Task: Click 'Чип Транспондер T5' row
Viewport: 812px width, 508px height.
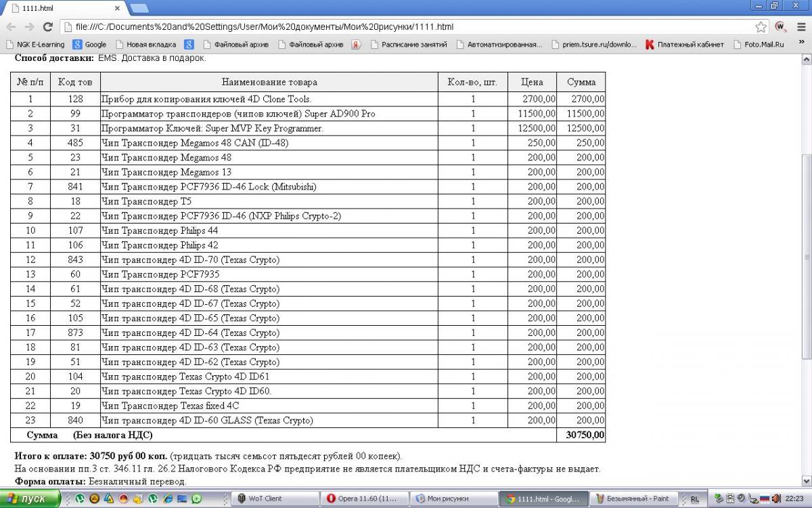Action: click(308, 201)
